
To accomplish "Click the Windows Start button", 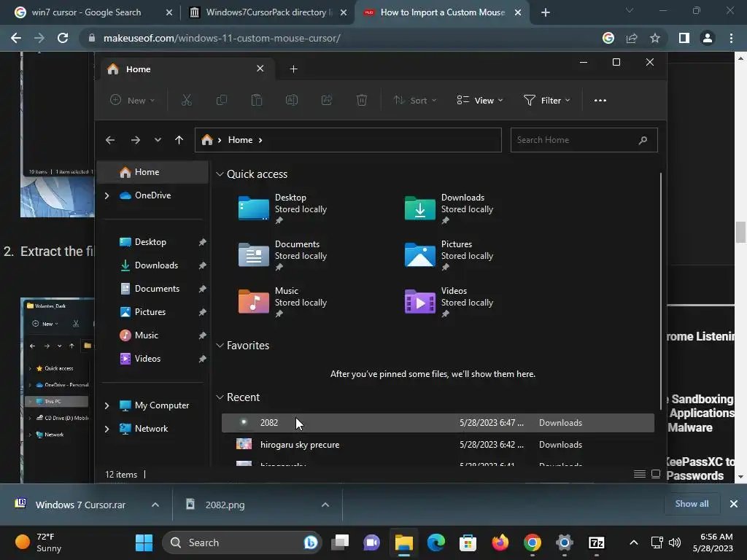I will coord(144,542).
